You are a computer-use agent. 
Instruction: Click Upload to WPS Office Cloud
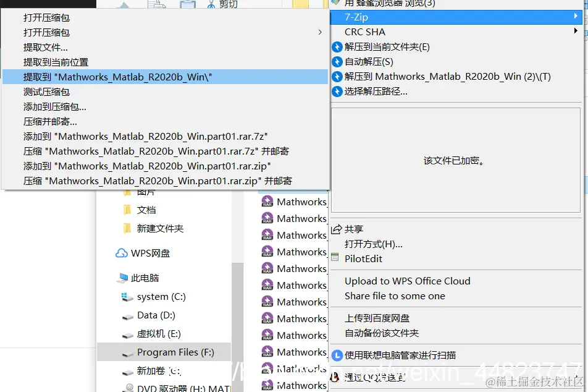tap(407, 281)
